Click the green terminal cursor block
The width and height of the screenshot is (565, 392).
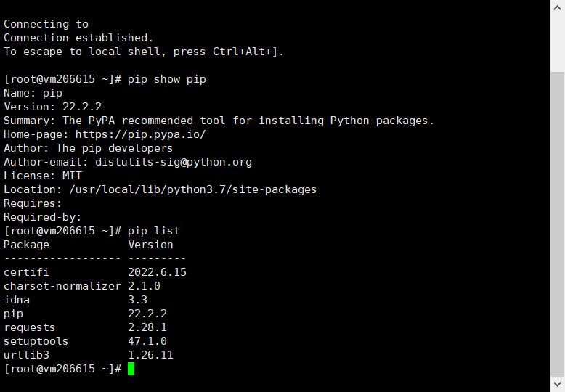point(131,369)
